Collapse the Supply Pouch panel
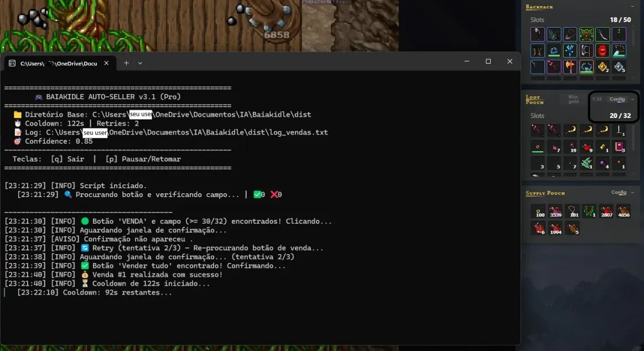Screen dimensions: 644x351 pyautogui.click(x=632, y=192)
